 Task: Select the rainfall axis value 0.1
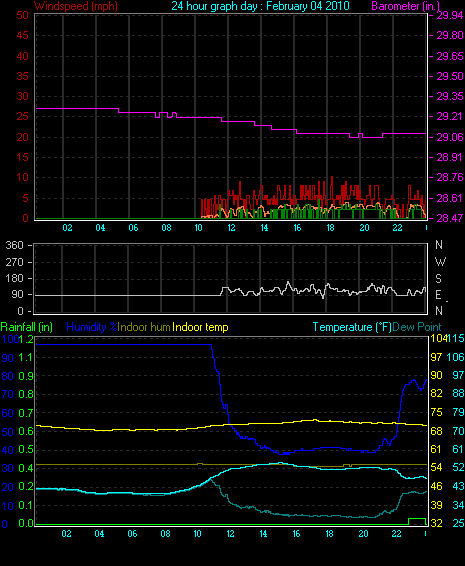tap(26, 505)
